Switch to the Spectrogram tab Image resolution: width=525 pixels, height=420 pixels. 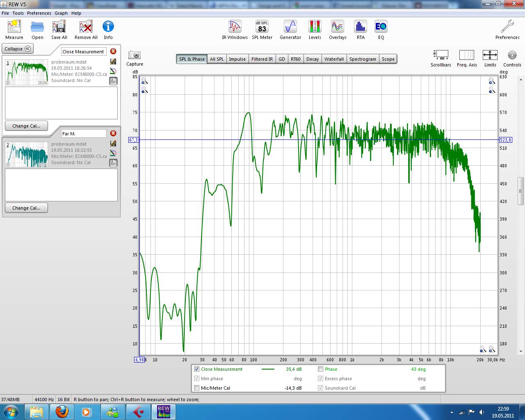point(363,59)
